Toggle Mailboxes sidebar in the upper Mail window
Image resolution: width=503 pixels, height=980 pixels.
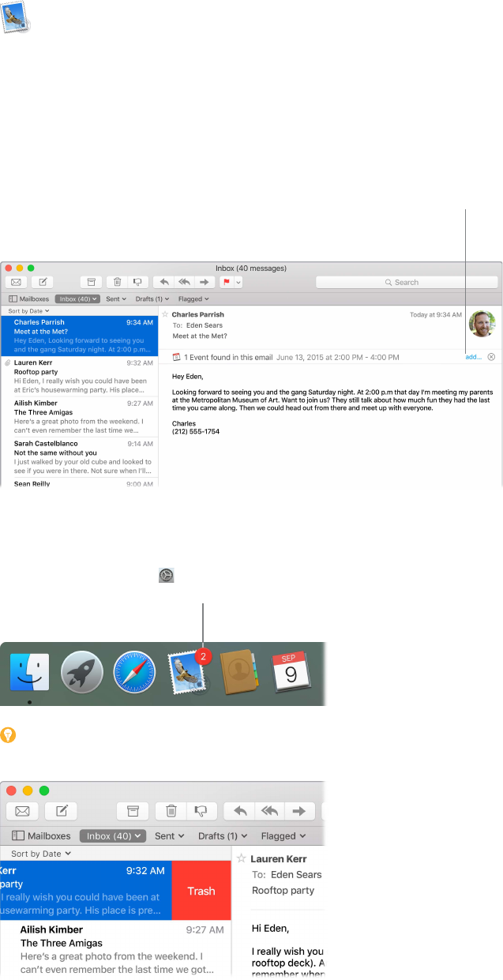coord(28,299)
